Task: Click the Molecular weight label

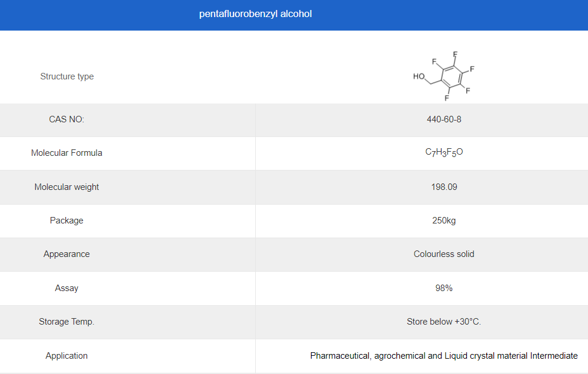Action: click(x=66, y=187)
